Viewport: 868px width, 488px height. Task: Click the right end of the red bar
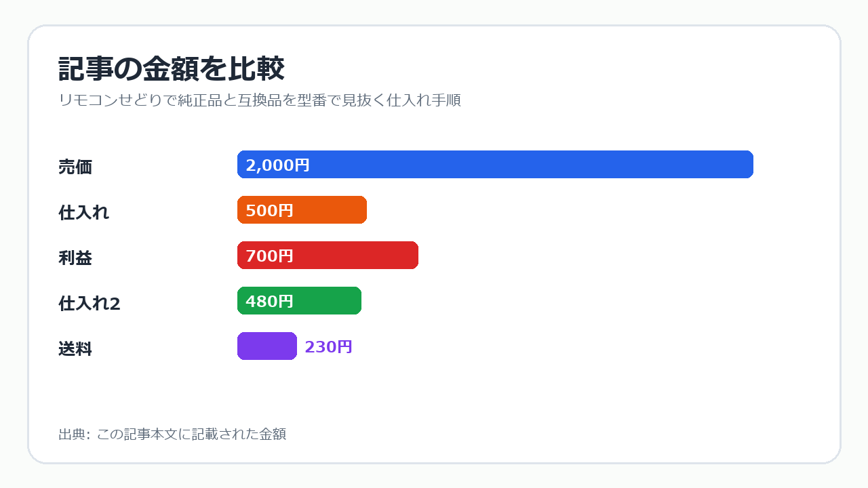[x=414, y=256]
